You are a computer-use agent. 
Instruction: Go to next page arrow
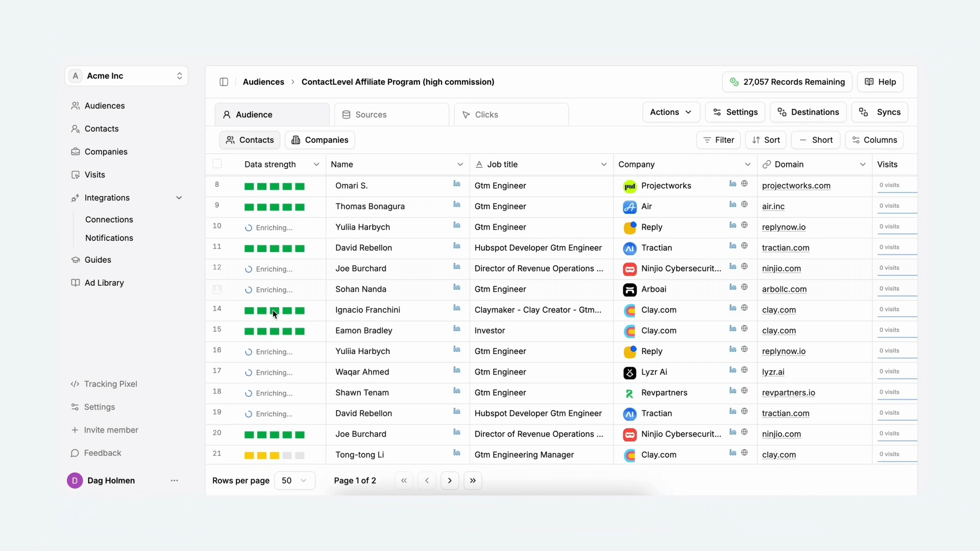(450, 481)
